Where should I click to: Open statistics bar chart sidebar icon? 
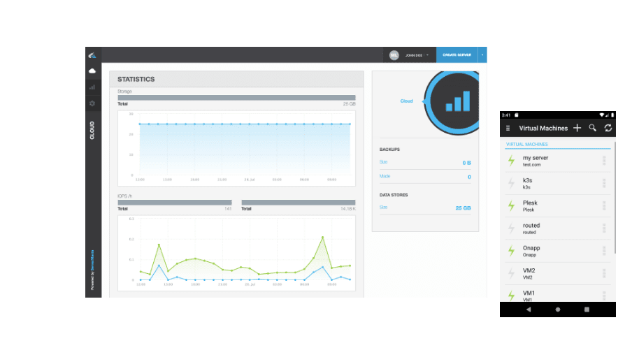[x=92, y=87]
